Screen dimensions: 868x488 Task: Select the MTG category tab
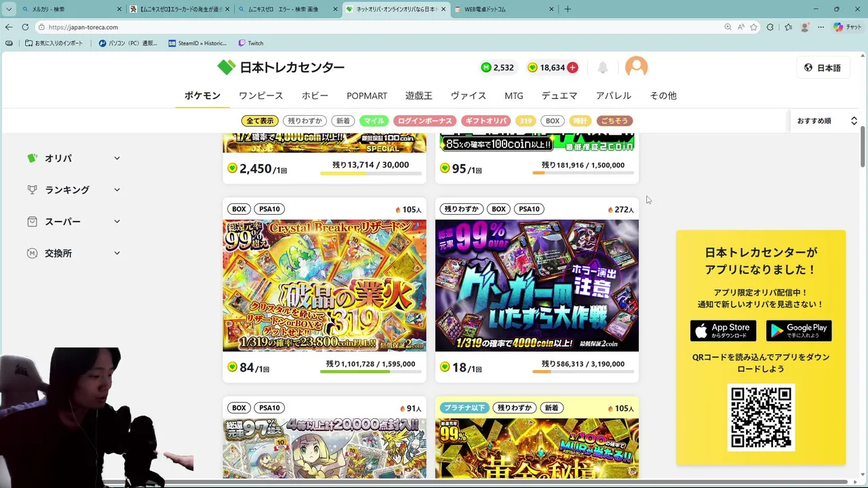coord(514,96)
